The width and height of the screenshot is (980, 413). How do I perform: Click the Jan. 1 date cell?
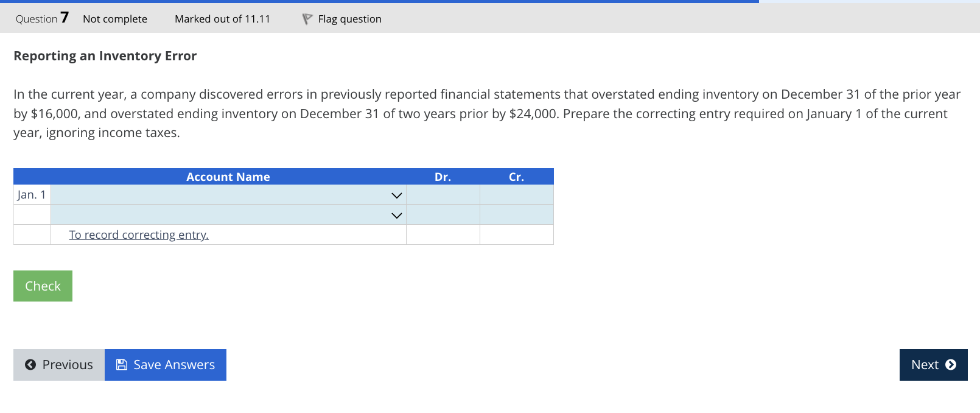click(32, 195)
